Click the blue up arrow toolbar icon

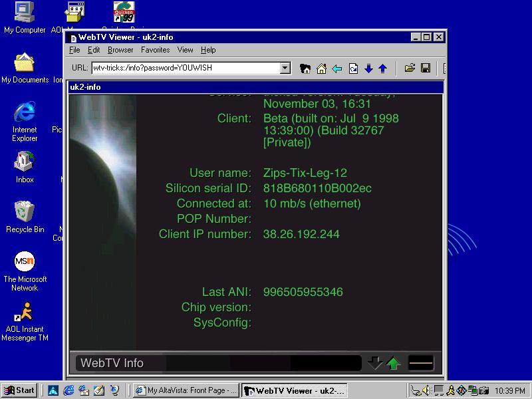[383, 68]
